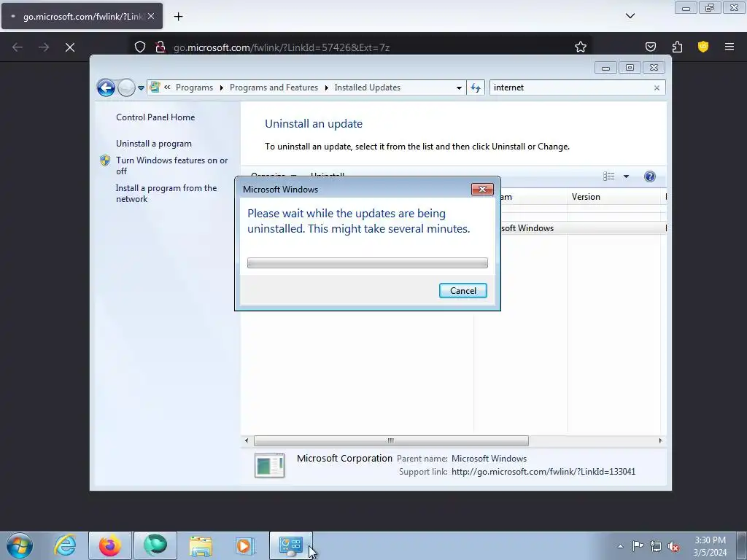Open Windows Media Player on taskbar
Viewport: 747px width, 560px height.
pyautogui.click(x=246, y=545)
